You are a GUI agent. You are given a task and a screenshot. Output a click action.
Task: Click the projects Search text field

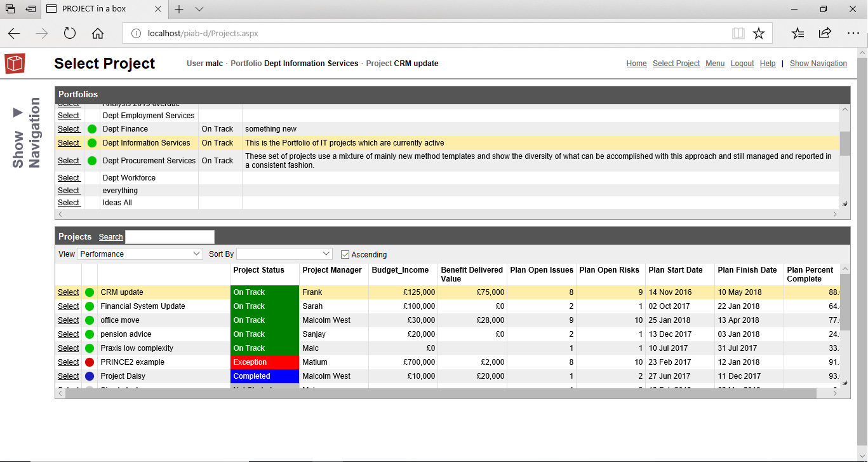tap(170, 237)
